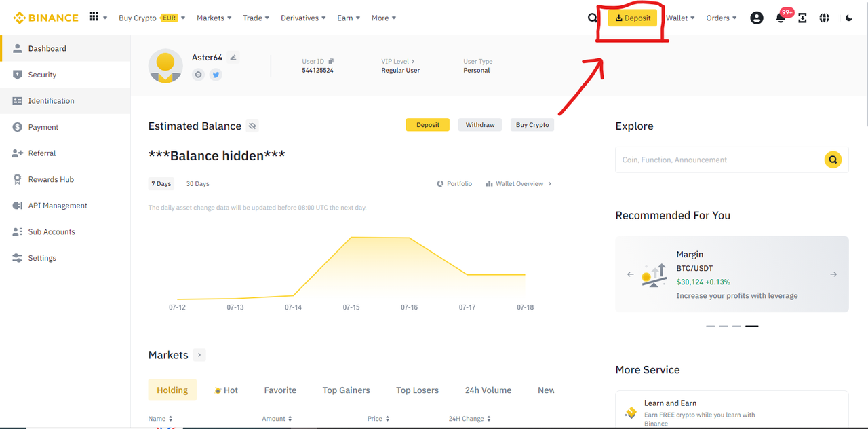
Task: Click Deposit under Estimated Balance
Action: (428, 125)
